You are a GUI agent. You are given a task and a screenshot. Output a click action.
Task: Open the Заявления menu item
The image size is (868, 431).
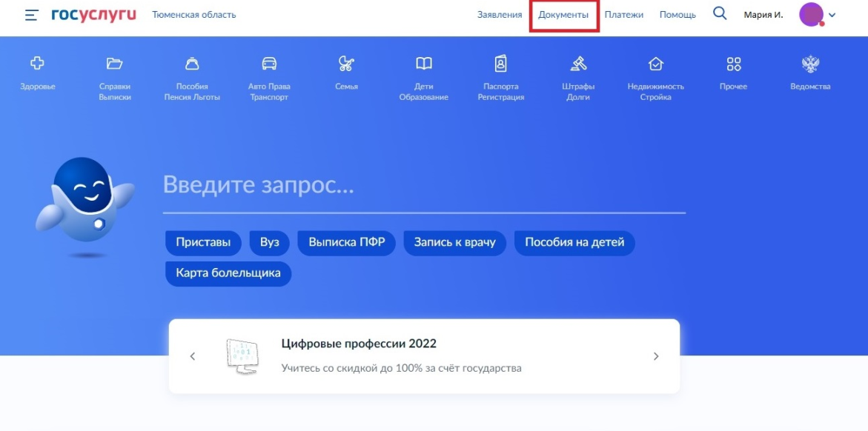(500, 15)
